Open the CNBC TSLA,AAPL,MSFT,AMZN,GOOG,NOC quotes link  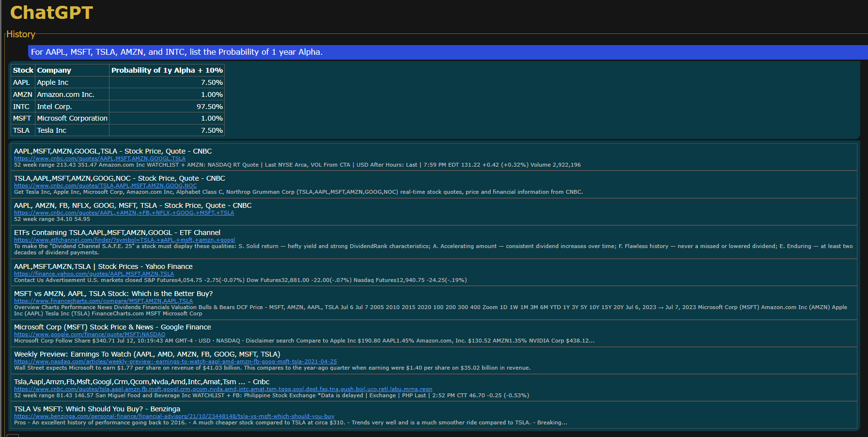(105, 186)
